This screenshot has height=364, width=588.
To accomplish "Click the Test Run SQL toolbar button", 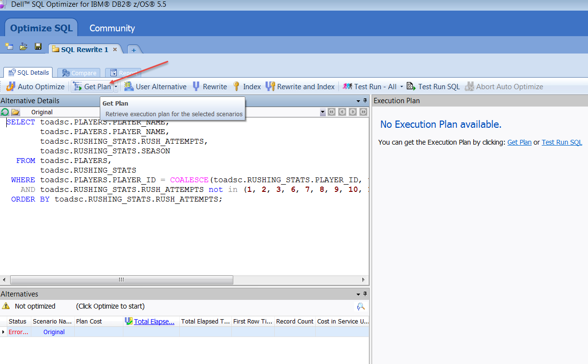I will click(433, 87).
